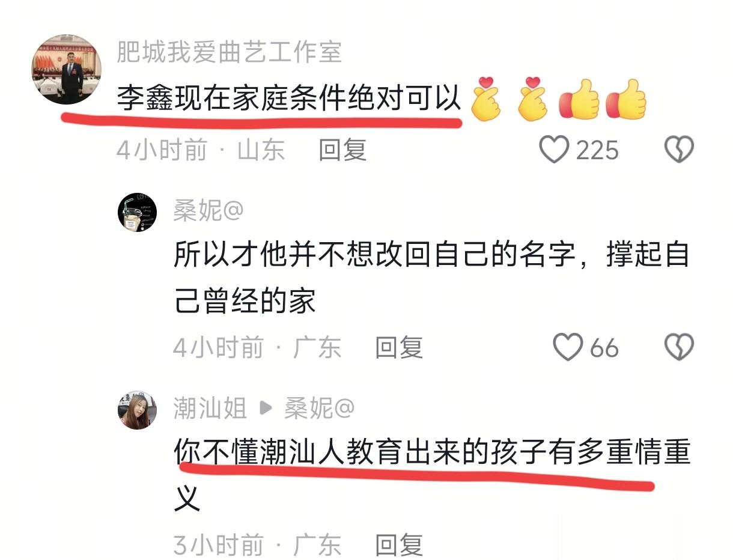Image resolution: width=733 pixels, height=560 pixels.
Task: Select the comment text 李鑫现在家庭条件绝对可以
Action: click(x=288, y=99)
